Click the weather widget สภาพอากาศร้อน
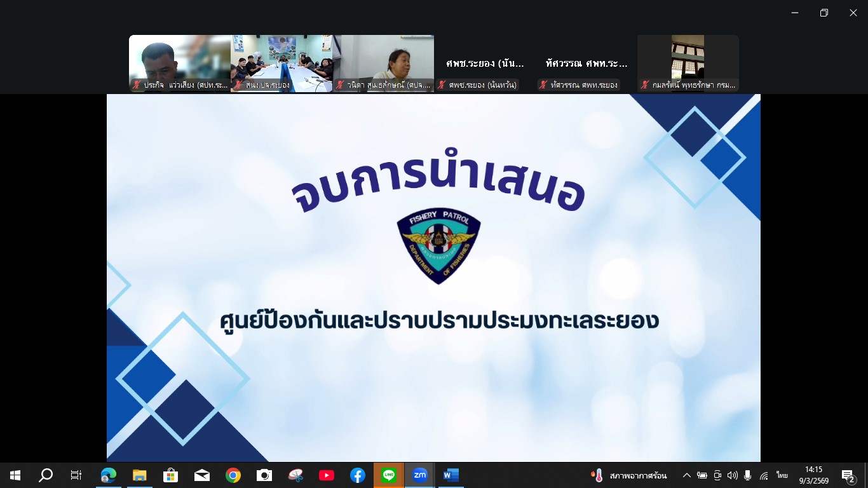 (x=629, y=475)
